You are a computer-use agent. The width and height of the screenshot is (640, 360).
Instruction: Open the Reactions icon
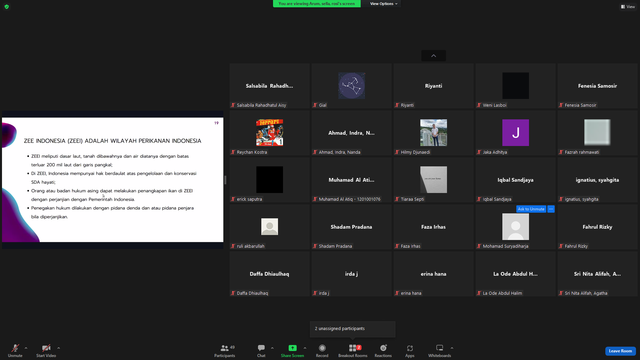pyautogui.click(x=383, y=348)
